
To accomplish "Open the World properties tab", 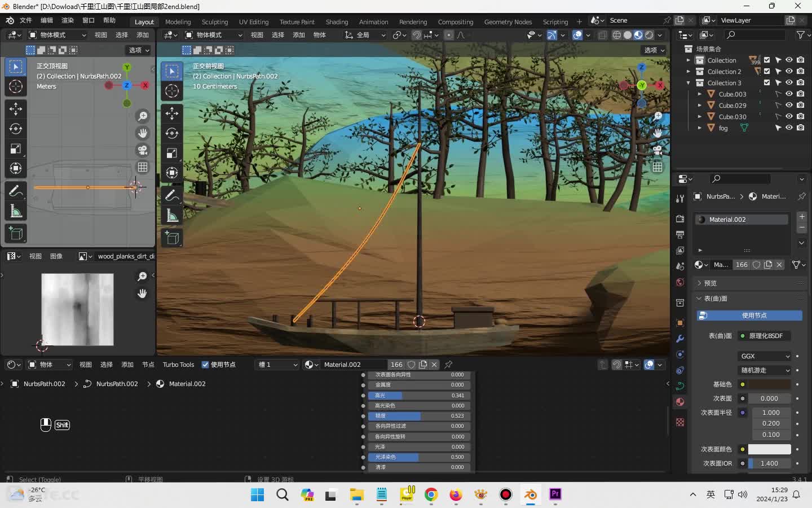I will tap(680, 282).
